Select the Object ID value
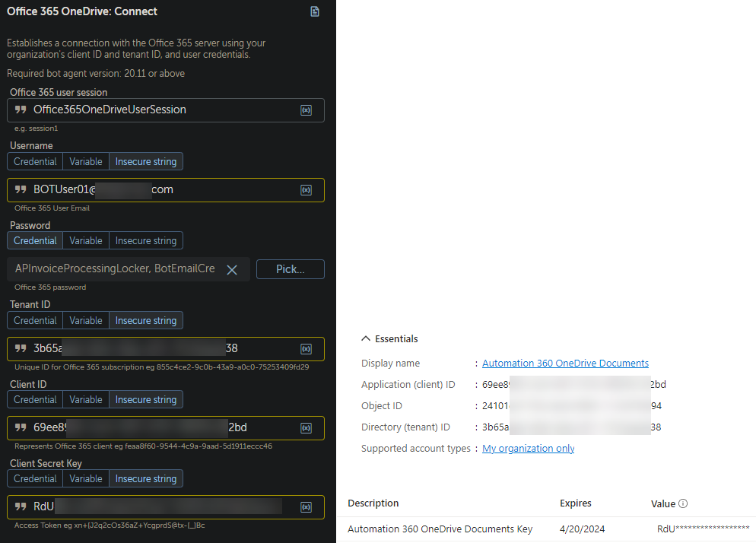Viewport: 756px width, 543px height. [x=572, y=406]
